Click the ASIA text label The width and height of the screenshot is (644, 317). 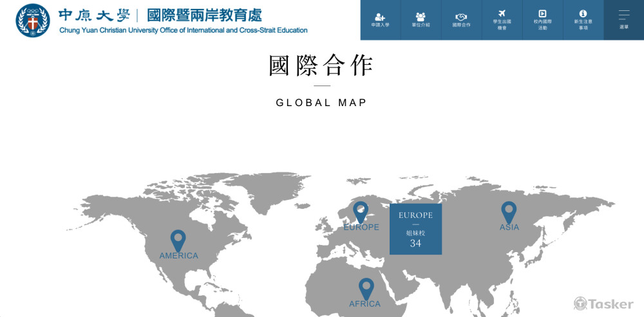click(509, 228)
